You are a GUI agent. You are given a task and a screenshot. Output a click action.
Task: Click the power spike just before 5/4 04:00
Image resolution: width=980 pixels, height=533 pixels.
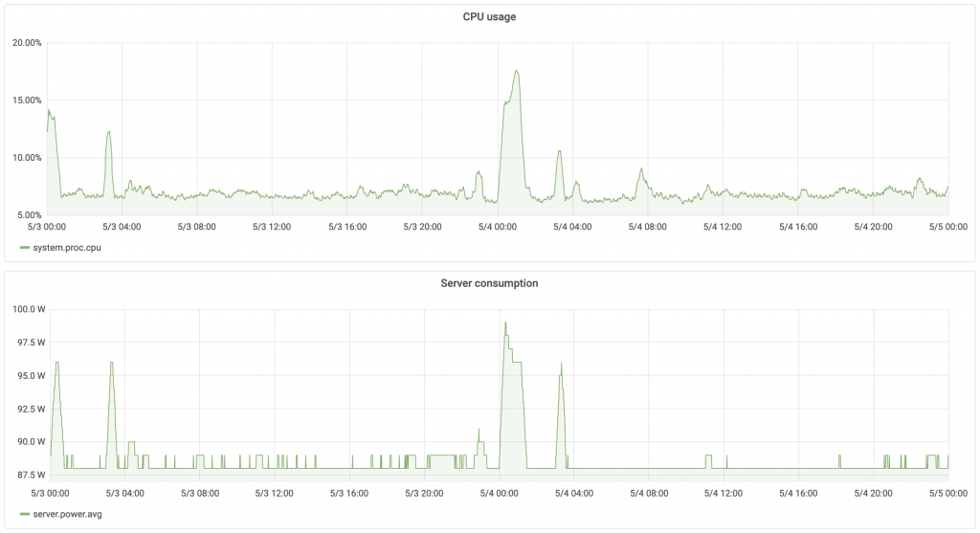[561, 364]
